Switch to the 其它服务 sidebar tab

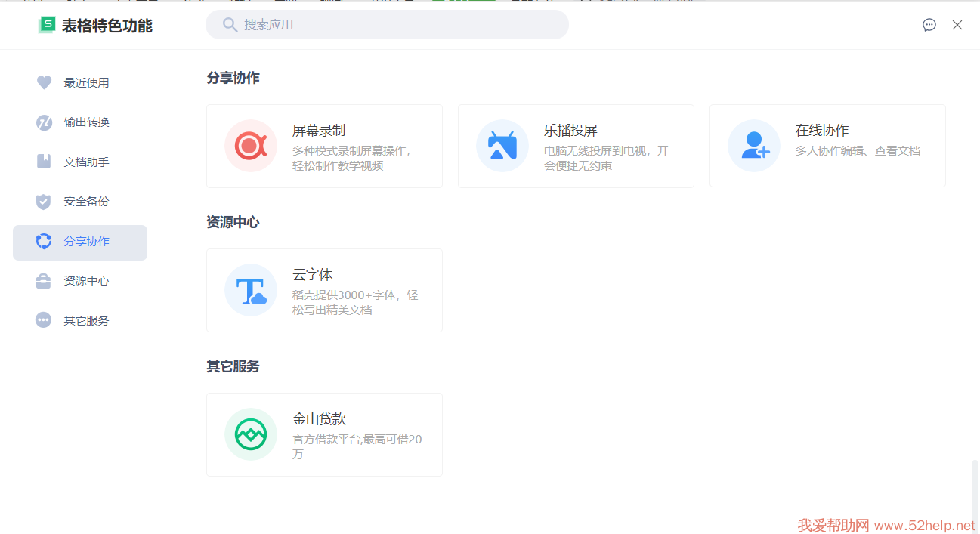(x=86, y=321)
